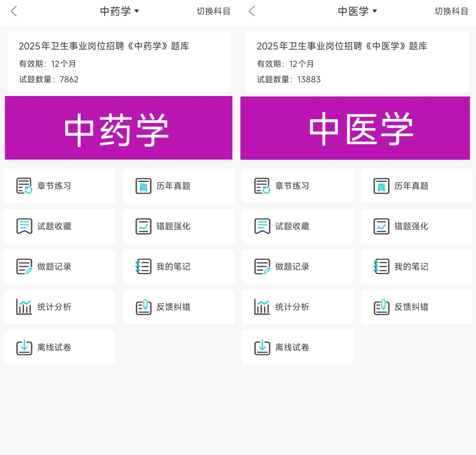The height and width of the screenshot is (455, 476).
Task: Click 有效期: 12个月 in 中药学 card
Action: point(47,64)
